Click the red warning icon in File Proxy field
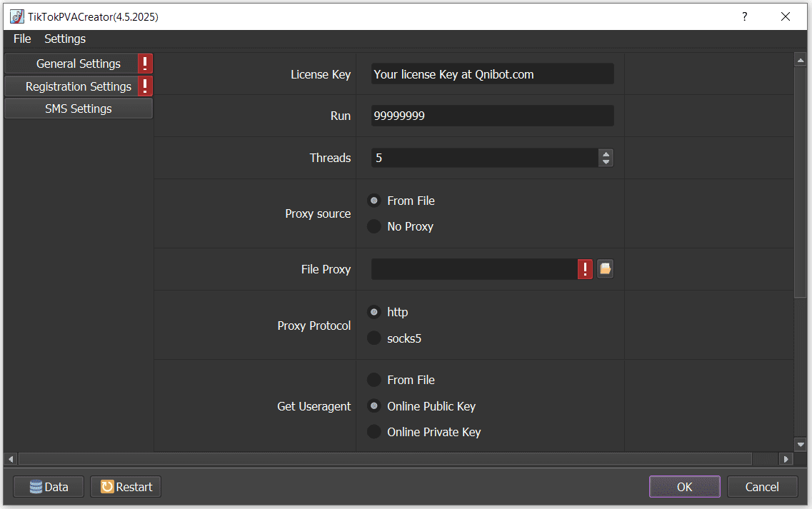This screenshot has width=812, height=509. click(x=585, y=268)
